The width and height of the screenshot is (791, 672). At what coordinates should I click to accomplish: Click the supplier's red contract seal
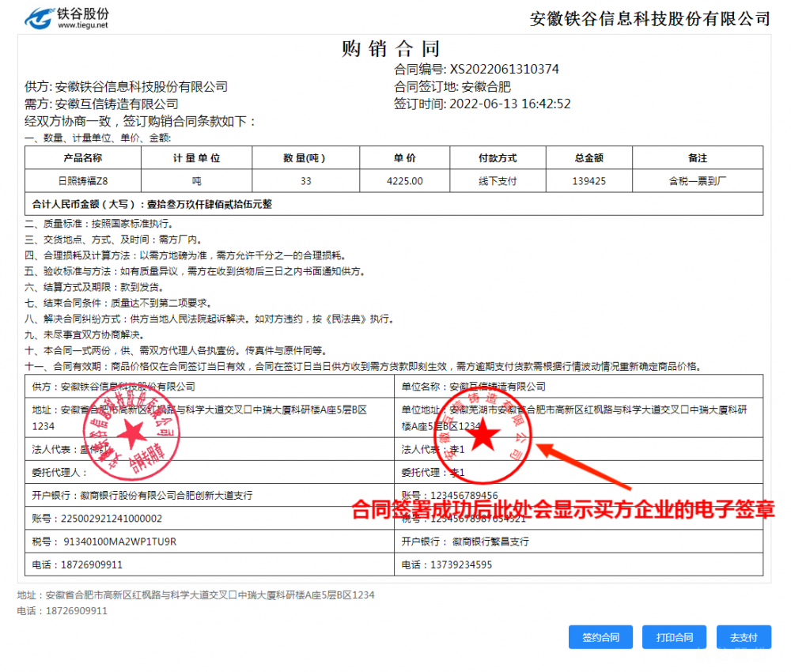[132, 436]
